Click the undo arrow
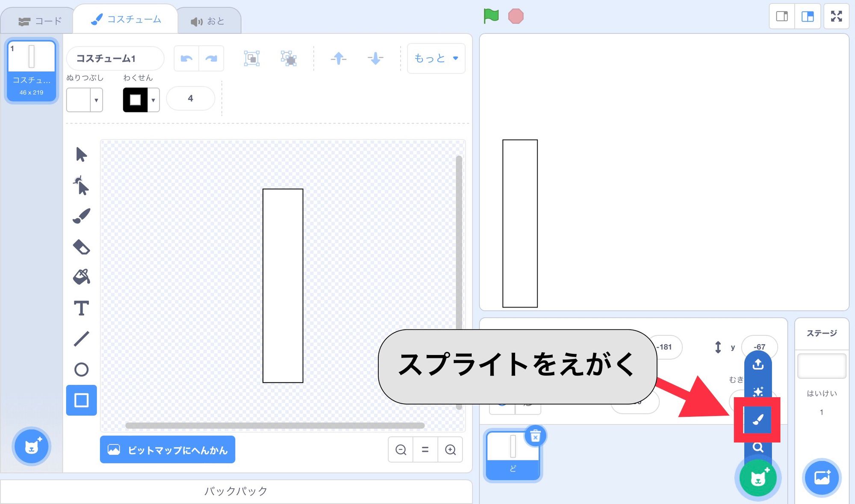The width and height of the screenshot is (855, 504). coord(186,59)
